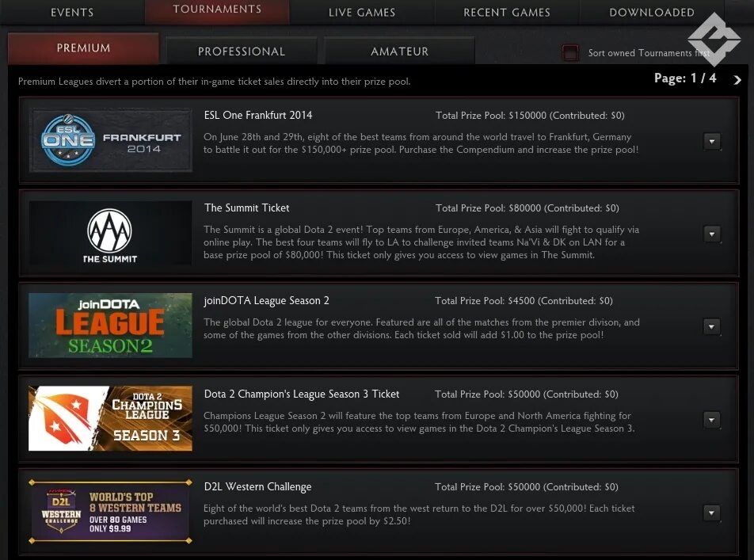
Task: Click the Page 1 / 4 indicator
Action: point(685,78)
